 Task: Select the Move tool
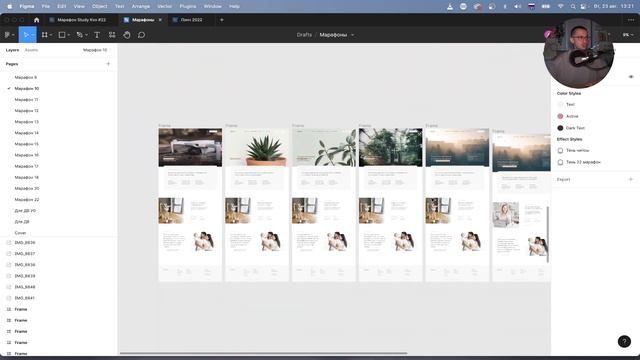pyautogui.click(x=26, y=35)
